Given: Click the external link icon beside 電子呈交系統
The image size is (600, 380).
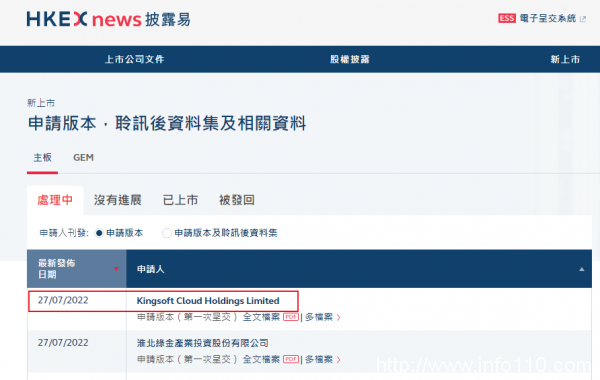Looking at the screenshot, I should 583,19.
